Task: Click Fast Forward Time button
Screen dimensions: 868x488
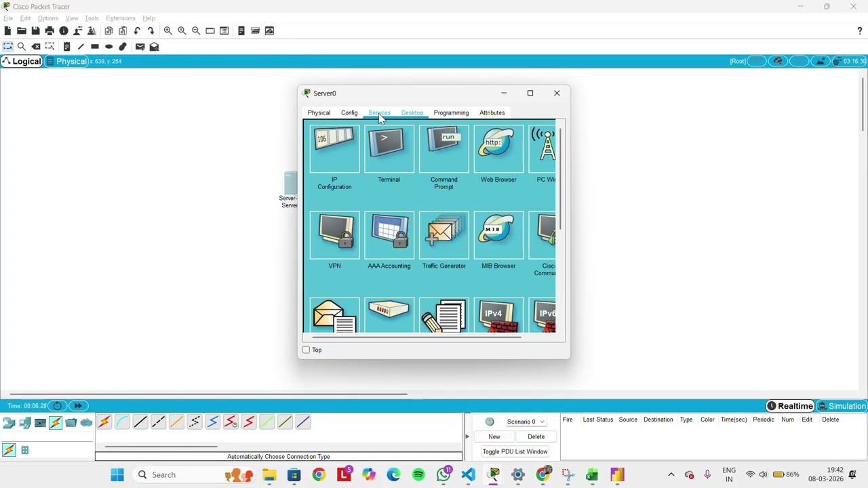Action: (x=78, y=406)
